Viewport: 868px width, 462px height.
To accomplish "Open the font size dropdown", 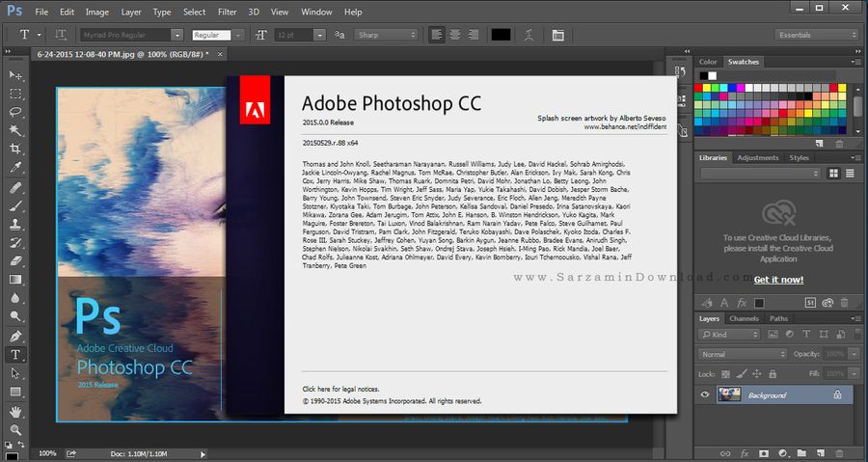I will coord(319,35).
